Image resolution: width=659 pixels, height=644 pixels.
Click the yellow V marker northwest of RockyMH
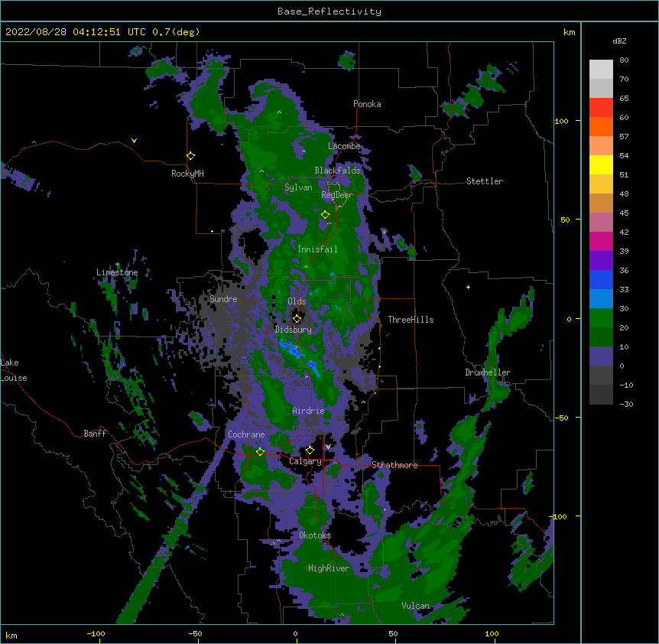134,141
